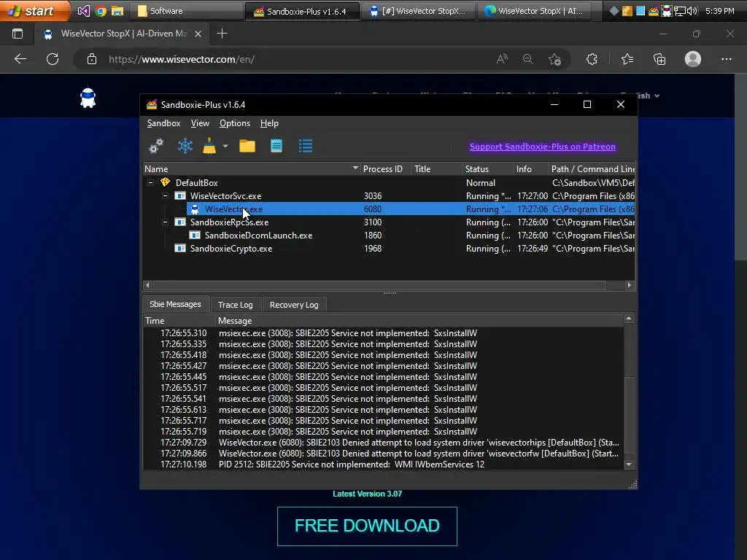
Task: Select the WMI IWbemServices 12 log entry
Action: (384, 464)
